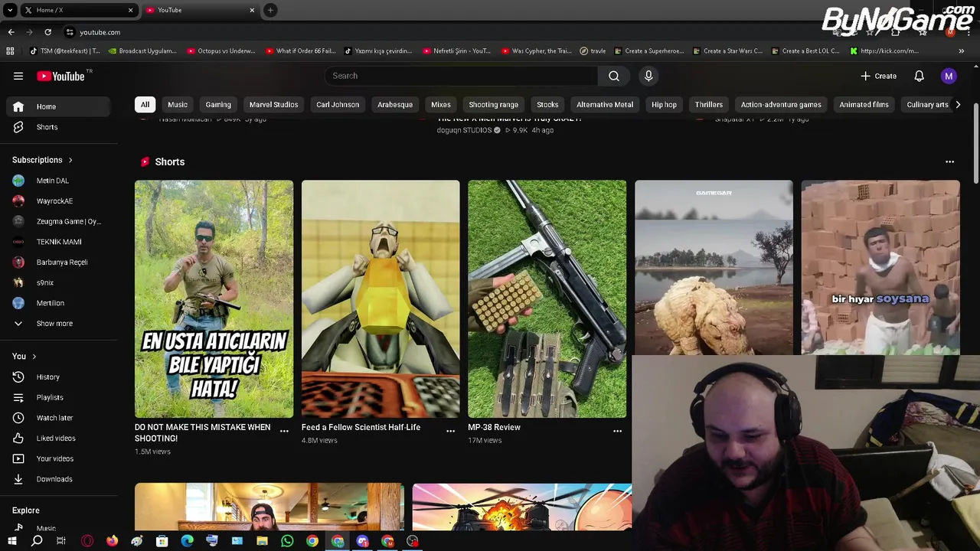Click the Create button
980x551 pixels.
(878, 76)
